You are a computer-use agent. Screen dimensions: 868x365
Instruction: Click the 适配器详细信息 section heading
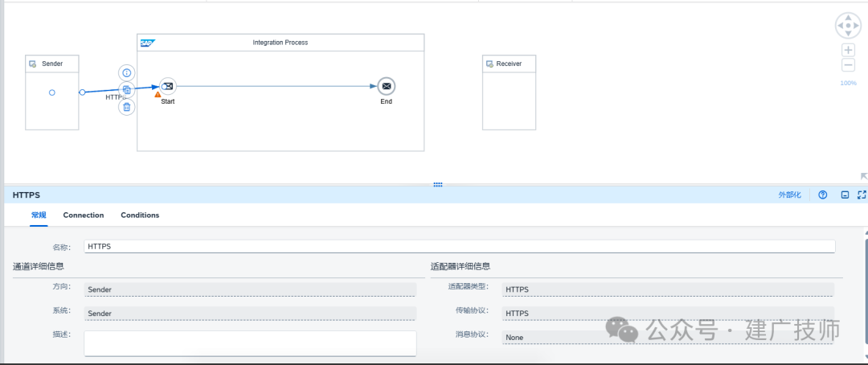pos(460,266)
